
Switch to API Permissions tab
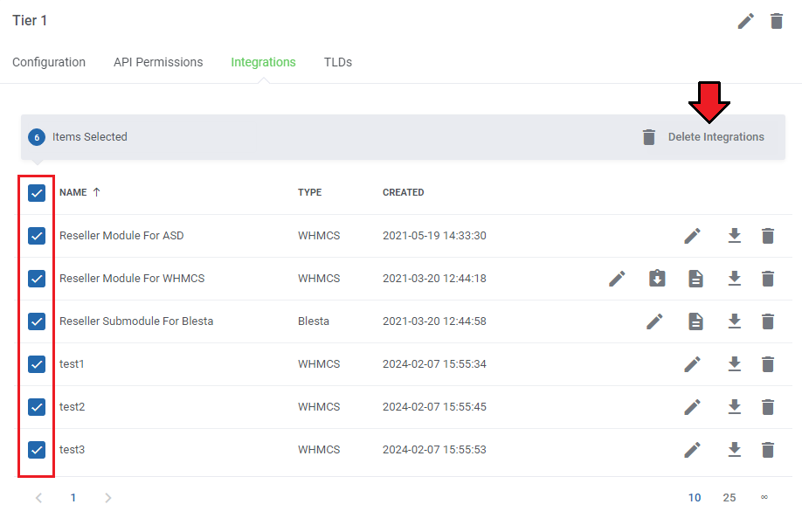pos(158,62)
